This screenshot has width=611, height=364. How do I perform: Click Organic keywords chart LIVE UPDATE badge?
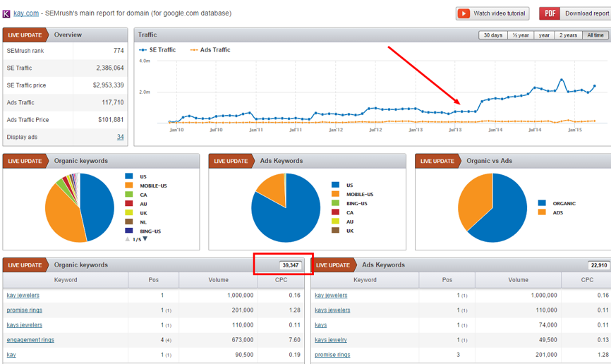pyautogui.click(x=25, y=161)
